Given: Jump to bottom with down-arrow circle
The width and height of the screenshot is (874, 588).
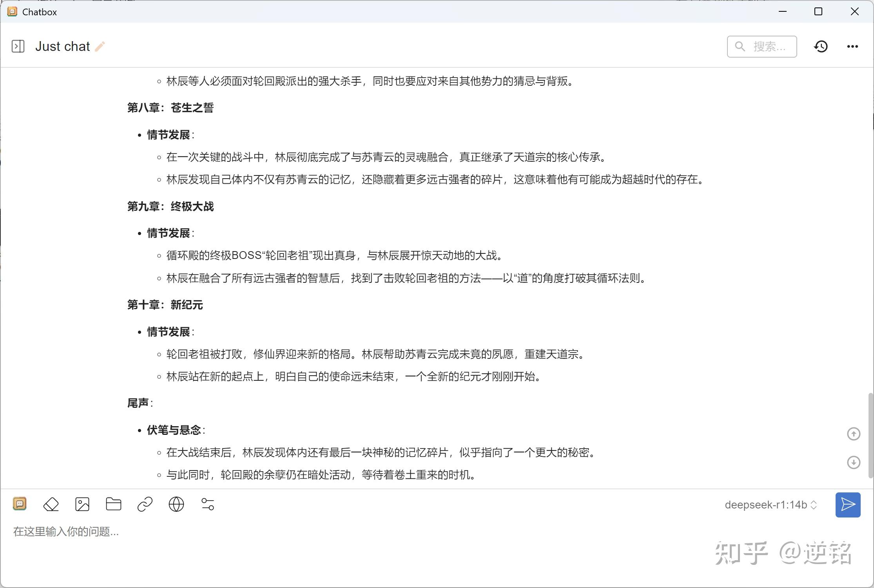Looking at the screenshot, I should (x=854, y=462).
